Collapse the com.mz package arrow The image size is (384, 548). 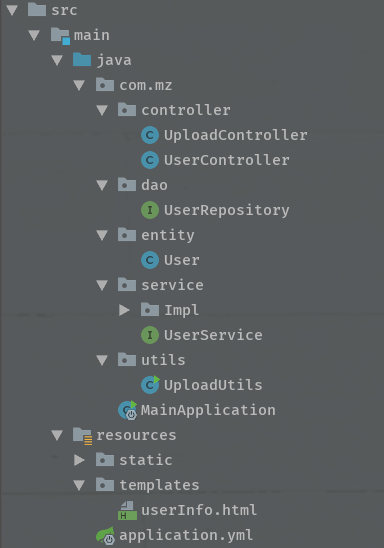[79, 85]
